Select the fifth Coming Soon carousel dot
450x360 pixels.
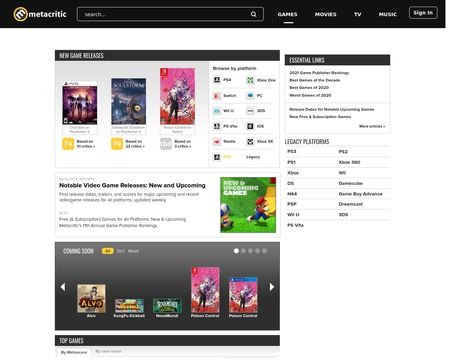click(264, 251)
